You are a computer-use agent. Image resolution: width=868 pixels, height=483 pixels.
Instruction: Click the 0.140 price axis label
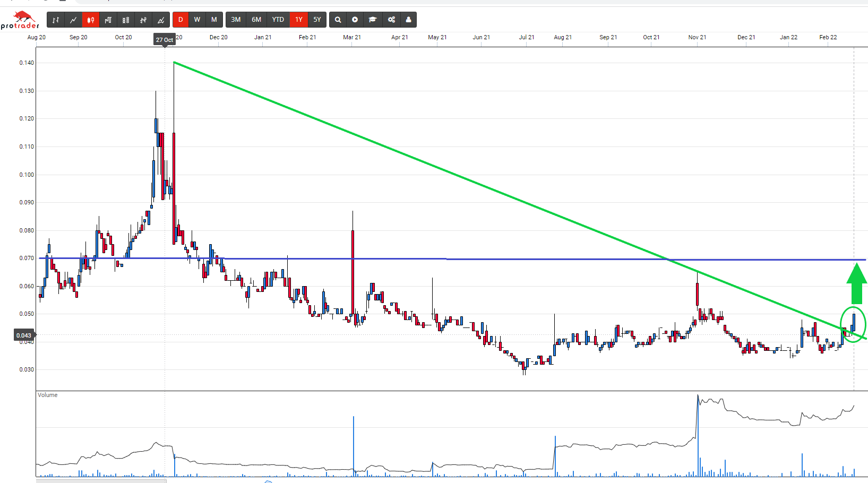[27, 63]
